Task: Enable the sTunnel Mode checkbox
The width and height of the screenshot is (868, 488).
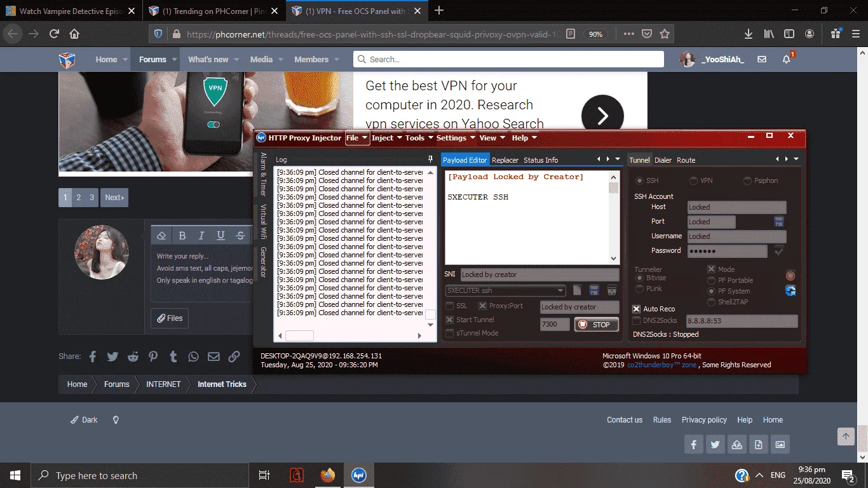Action: (x=450, y=333)
